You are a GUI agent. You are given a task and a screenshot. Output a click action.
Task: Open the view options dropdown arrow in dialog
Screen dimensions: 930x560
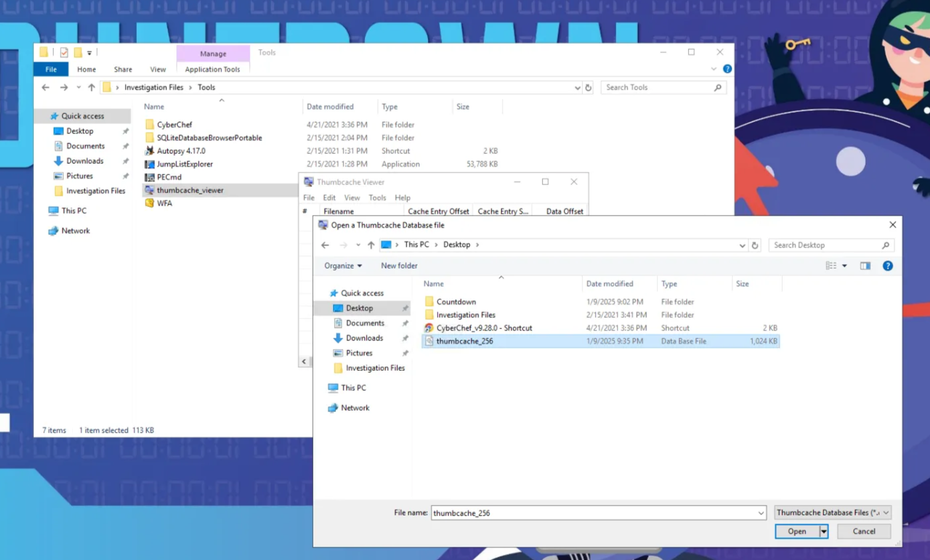(x=844, y=266)
